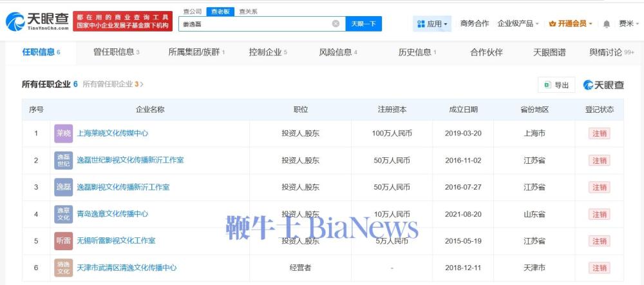Image resolution: width=644 pixels, height=285 pixels.
Task: Click the 100万人民币 capital cell
Action: point(392,133)
